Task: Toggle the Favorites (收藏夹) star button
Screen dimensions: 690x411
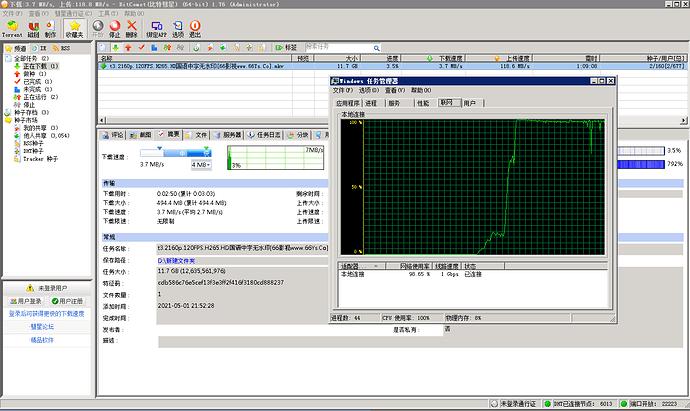Action: pyautogui.click(x=74, y=29)
